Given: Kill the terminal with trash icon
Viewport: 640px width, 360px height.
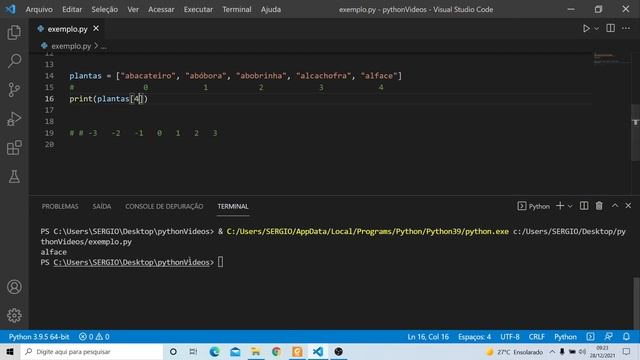Looking at the screenshot, I should (599, 206).
